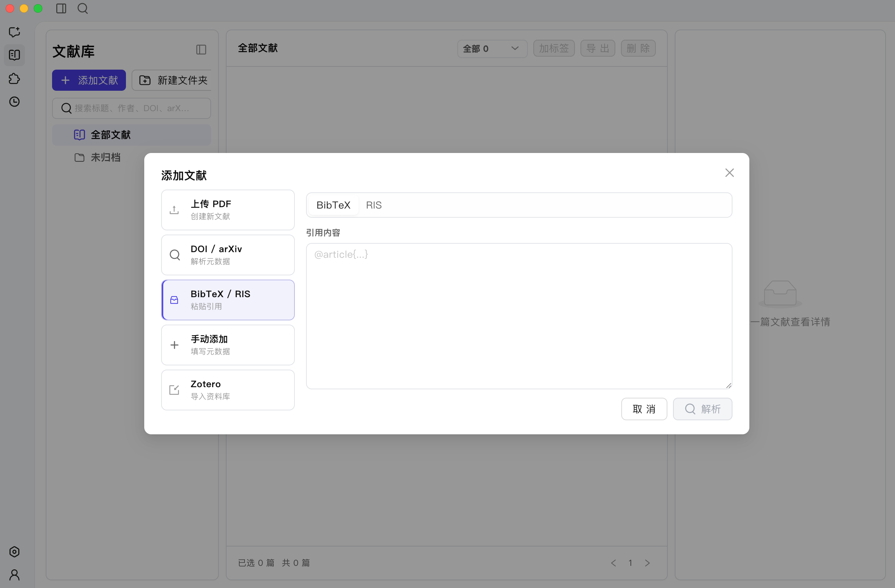Screen dimensions: 895x588
Task: Click page number 1
Action: (x=630, y=563)
